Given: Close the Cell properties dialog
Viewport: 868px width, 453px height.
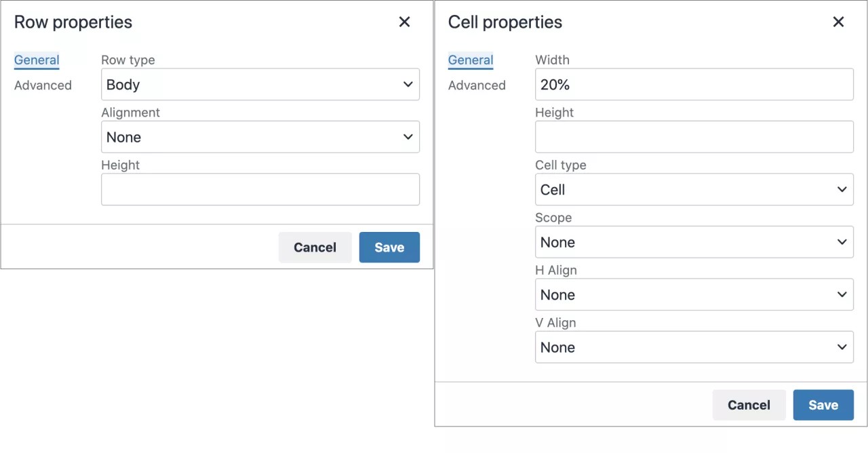Looking at the screenshot, I should click(x=838, y=22).
